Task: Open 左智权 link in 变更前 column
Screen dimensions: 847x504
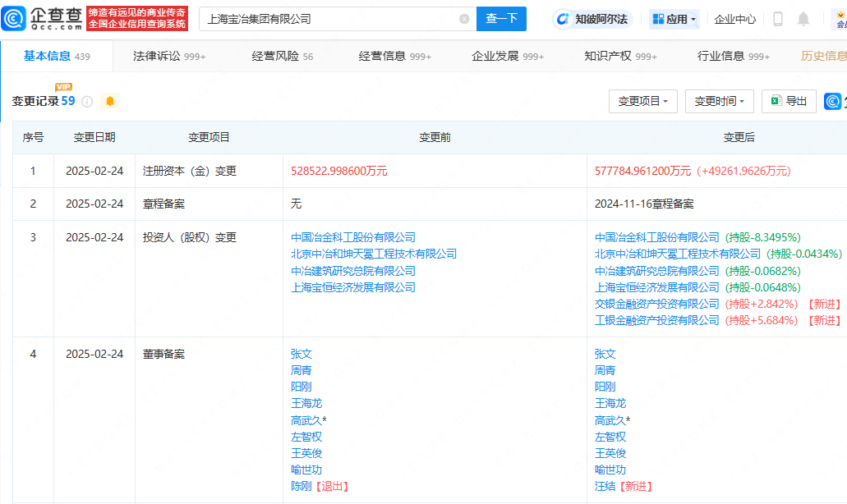Action: [306, 437]
